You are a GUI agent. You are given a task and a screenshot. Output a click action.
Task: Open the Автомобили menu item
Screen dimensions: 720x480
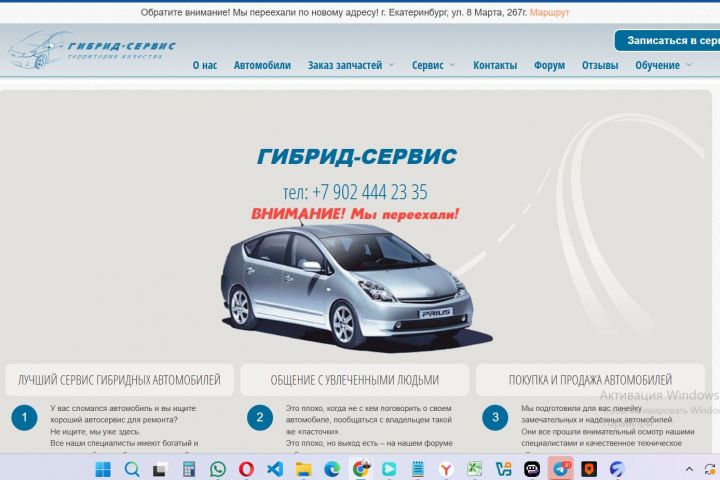point(262,65)
